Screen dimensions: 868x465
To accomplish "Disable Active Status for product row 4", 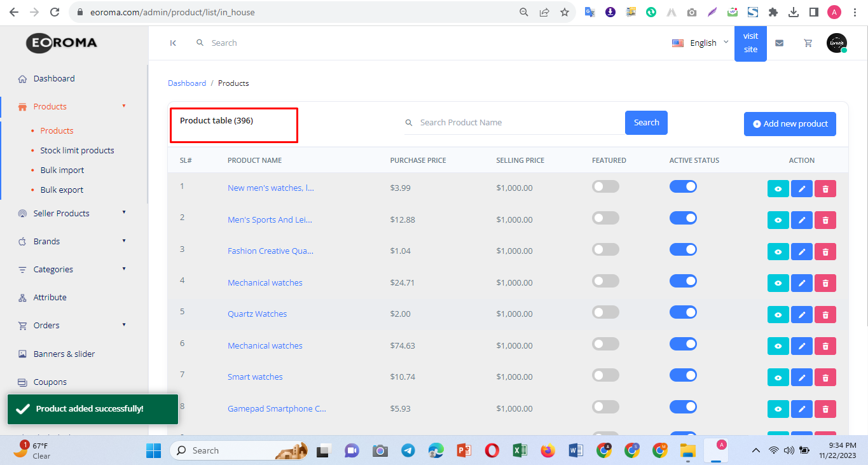I will [683, 281].
